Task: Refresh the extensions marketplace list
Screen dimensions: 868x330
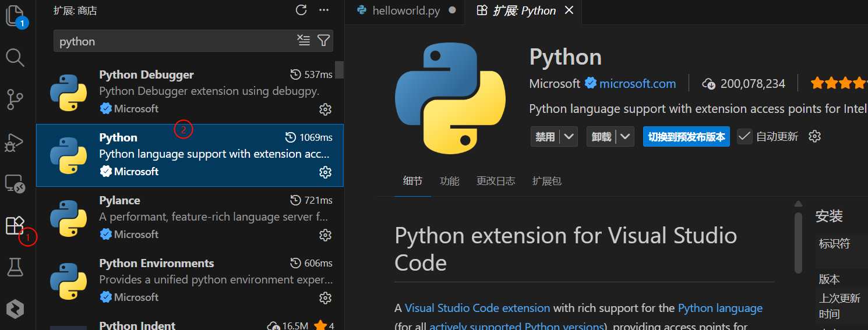Action: 301,9
